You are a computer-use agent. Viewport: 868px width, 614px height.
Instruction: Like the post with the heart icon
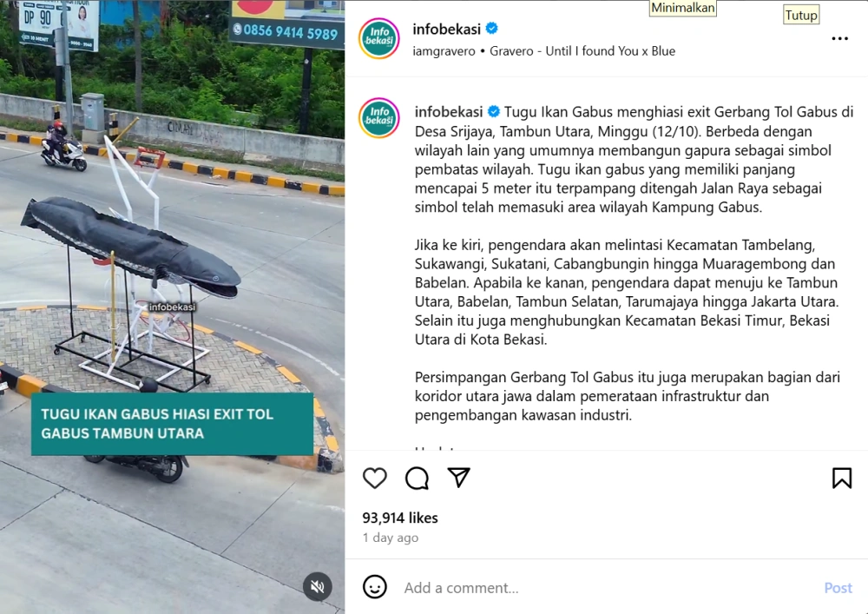pos(375,479)
